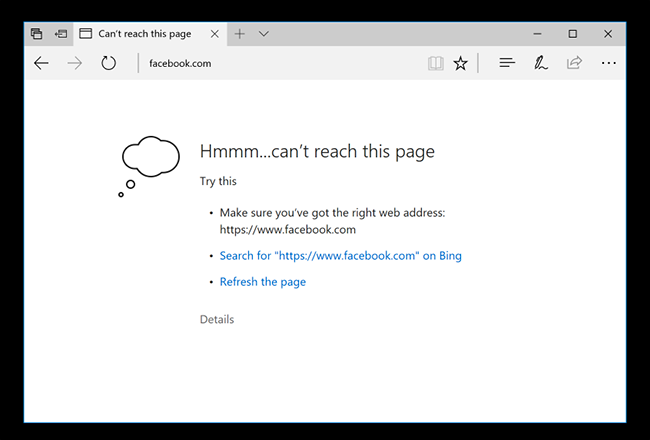This screenshot has width=650, height=440.
Task: Make a Web Note pen icon
Action: 541,63
